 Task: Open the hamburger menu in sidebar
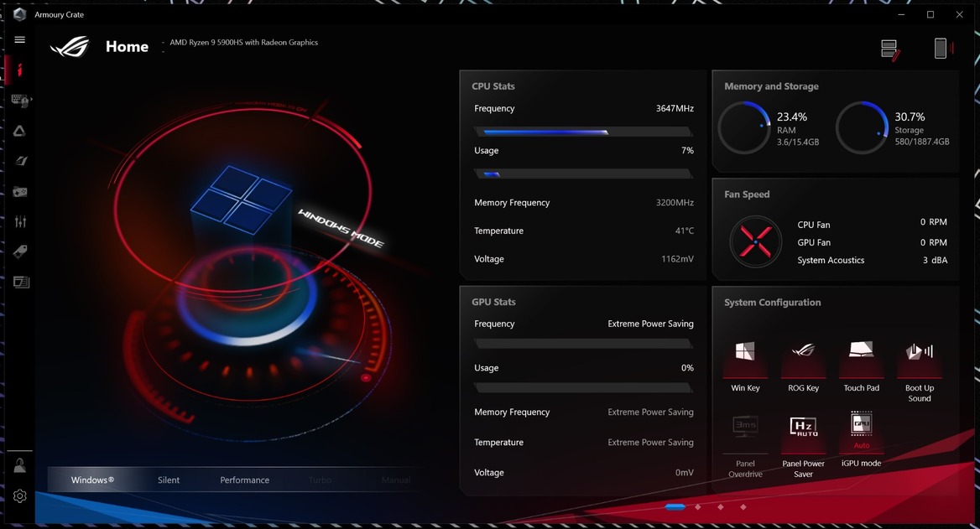(20, 39)
